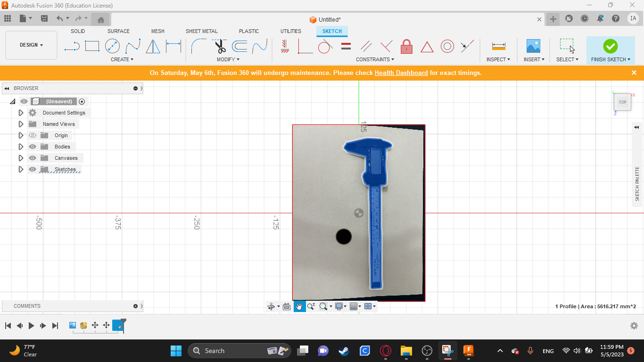
Task: Click the FINISH SKETCH button
Action: tap(611, 50)
